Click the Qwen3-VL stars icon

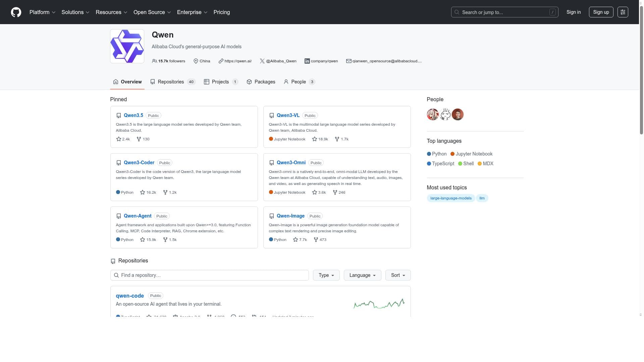pos(314,139)
